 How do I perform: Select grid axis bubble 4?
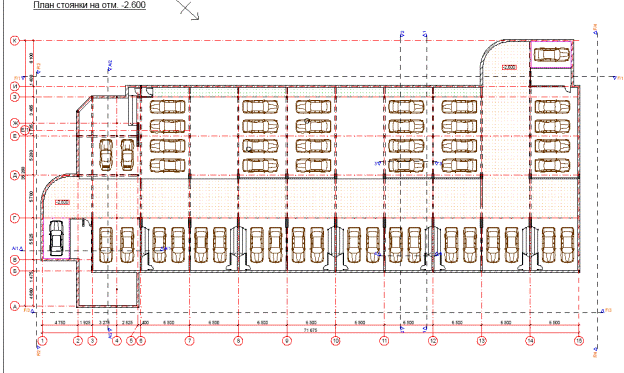point(117,341)
